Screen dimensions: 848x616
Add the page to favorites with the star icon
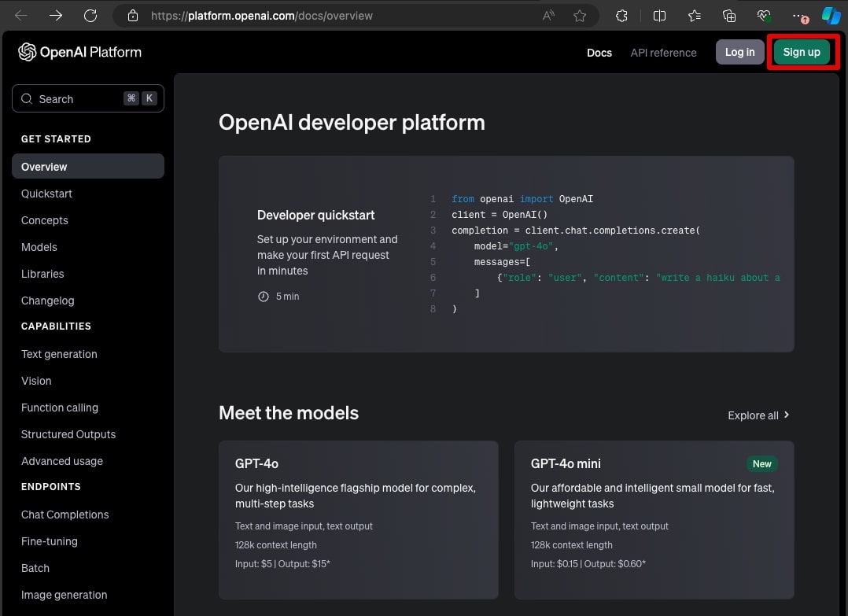(x=580, y=16)
